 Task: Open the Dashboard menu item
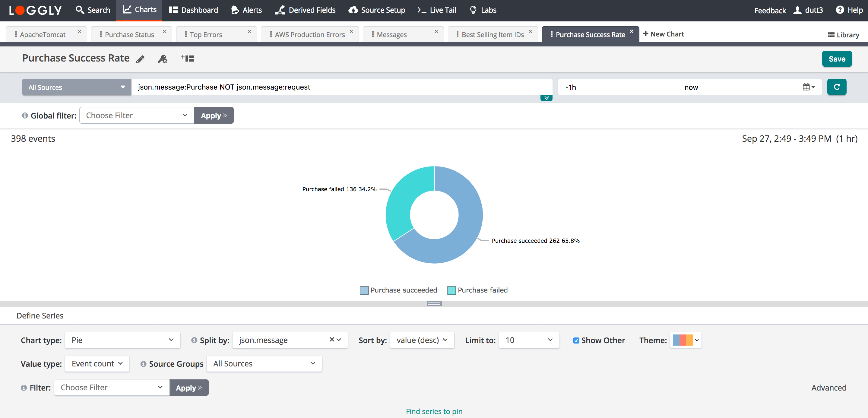coord(194,10)
